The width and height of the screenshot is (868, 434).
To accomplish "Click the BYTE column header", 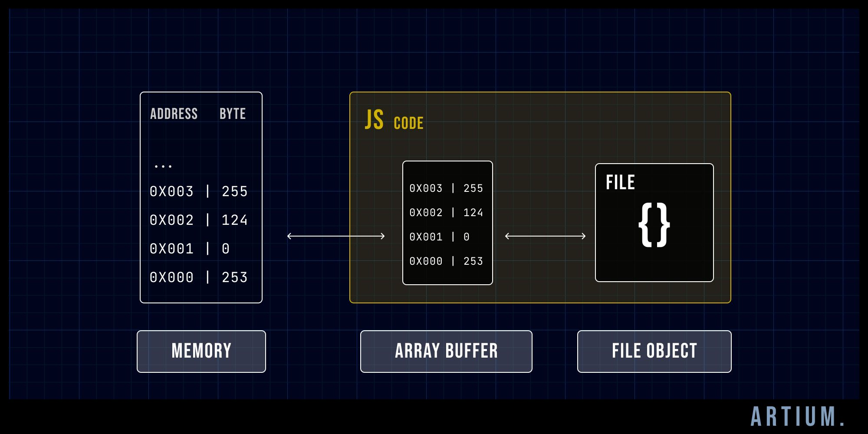I will [233, 114].
